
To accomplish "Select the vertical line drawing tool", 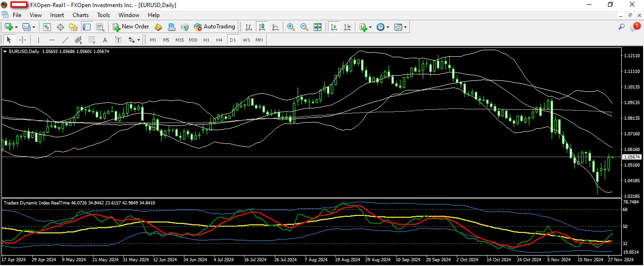I will [x=38, y=40].
